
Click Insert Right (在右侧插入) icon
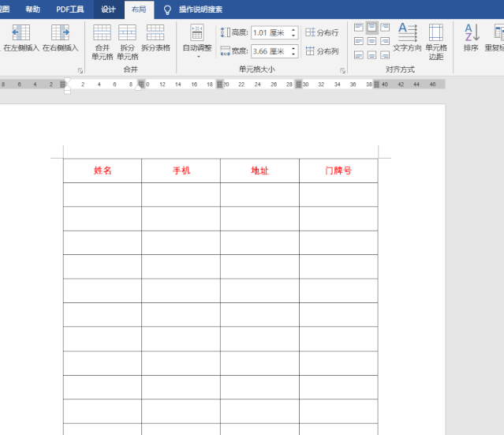[61, 32]
